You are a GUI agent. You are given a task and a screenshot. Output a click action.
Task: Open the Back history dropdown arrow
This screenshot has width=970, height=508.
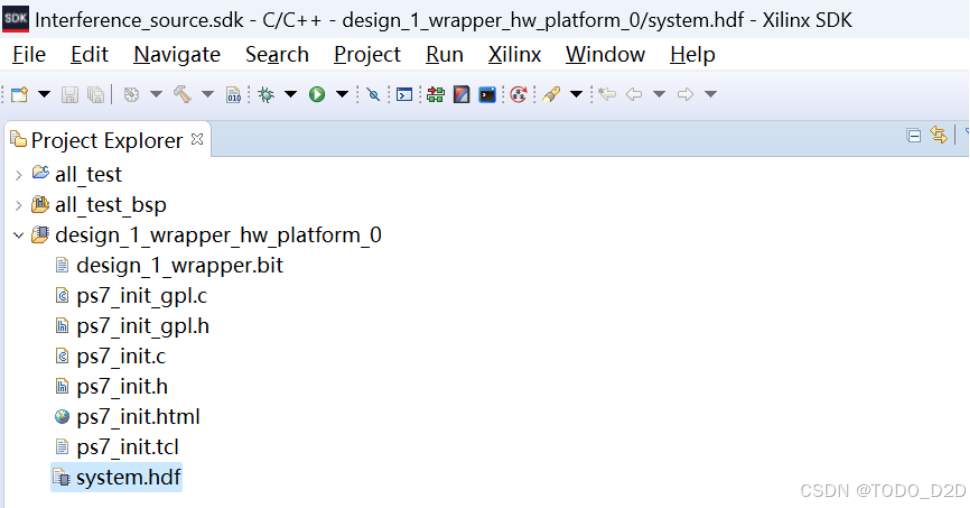659,95
